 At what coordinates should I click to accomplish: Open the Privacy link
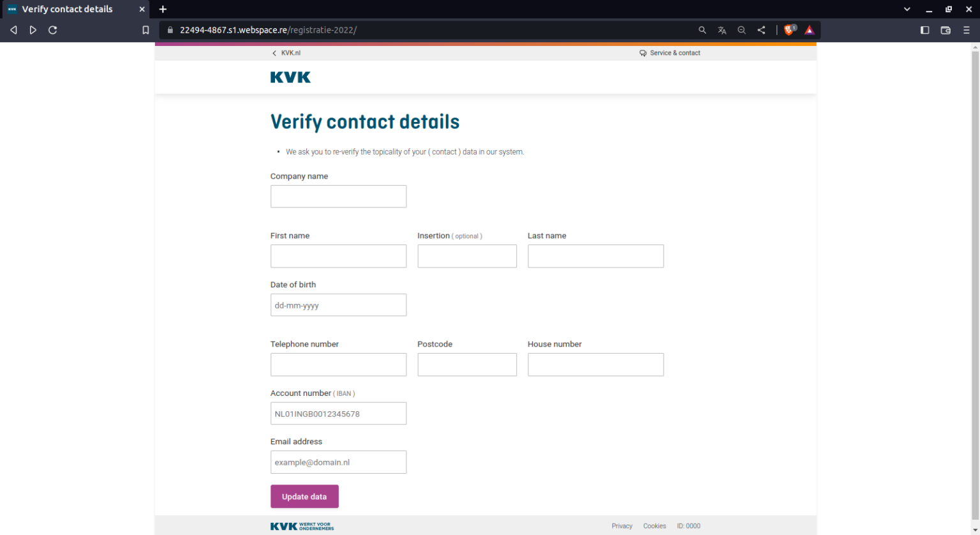(621, 525)
